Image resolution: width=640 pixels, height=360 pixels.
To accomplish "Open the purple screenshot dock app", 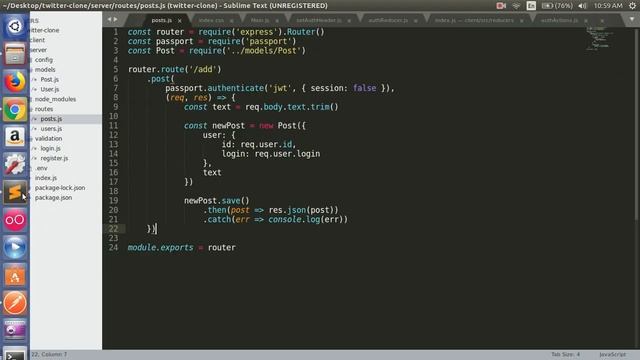I will [15, 330].
